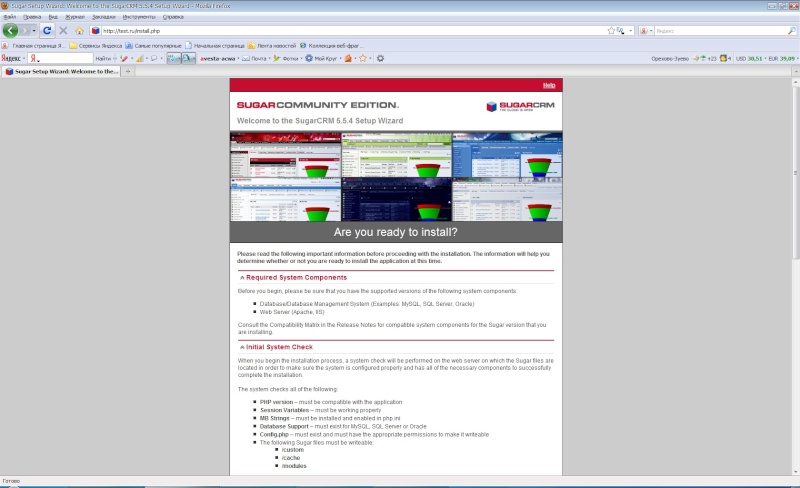800x488 pixels.
Task: Click the green-themed Sugar screenshot thumbnail
Action: [396, 155]
